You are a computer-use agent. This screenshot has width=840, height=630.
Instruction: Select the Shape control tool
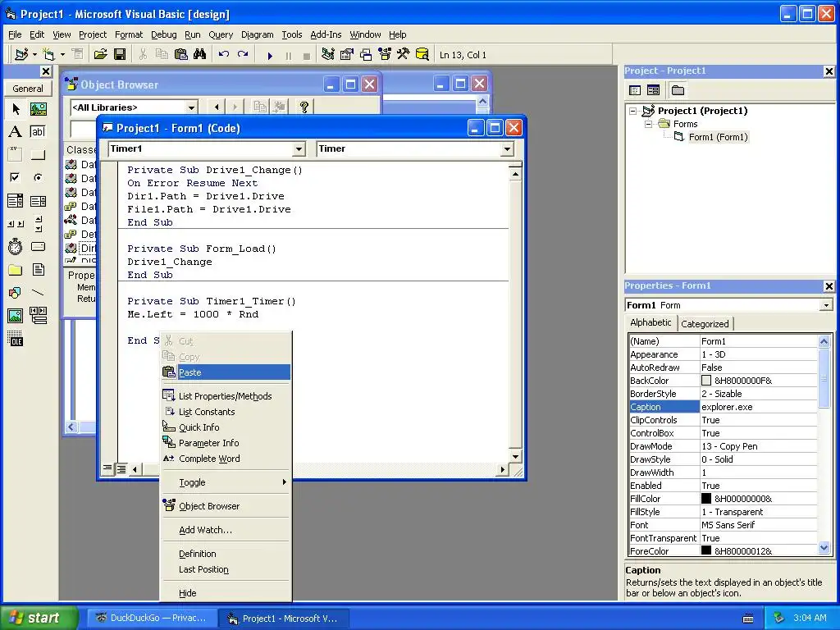coord(16,293)
